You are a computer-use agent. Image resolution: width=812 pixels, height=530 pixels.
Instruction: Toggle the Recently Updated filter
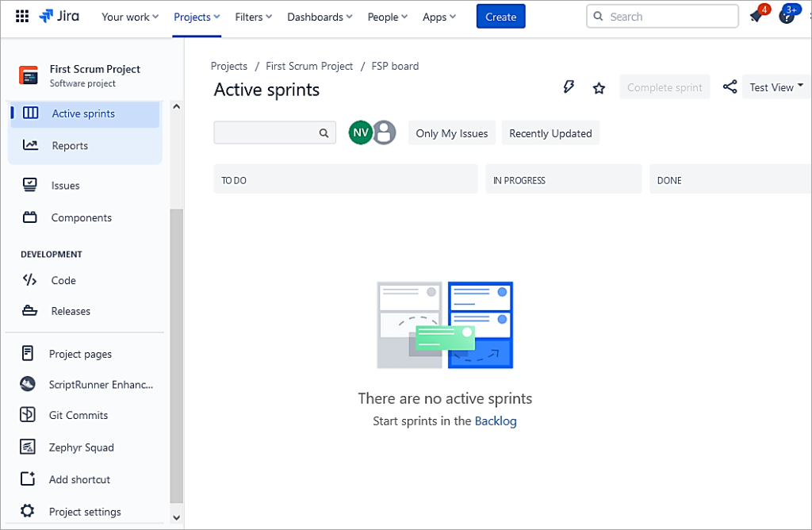[x=550, y=132]
